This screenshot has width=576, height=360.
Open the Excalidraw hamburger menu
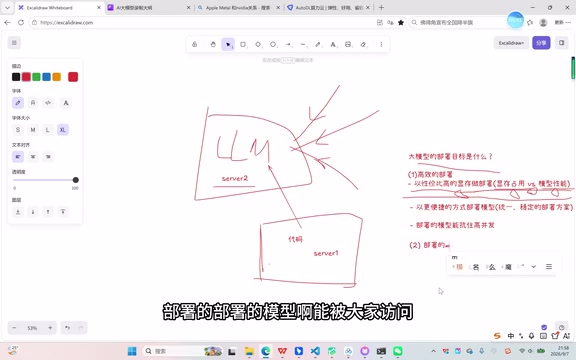click(14, 43)
